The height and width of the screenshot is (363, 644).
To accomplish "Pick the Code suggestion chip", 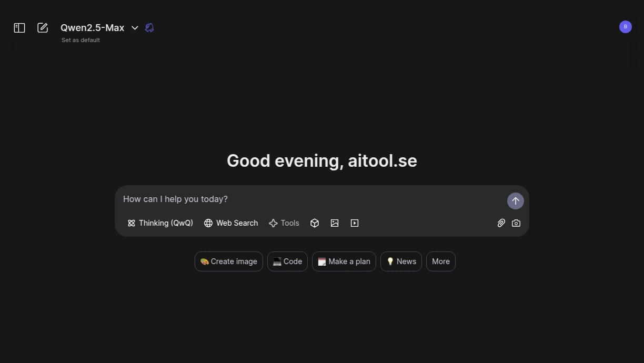I will [287, 261].
